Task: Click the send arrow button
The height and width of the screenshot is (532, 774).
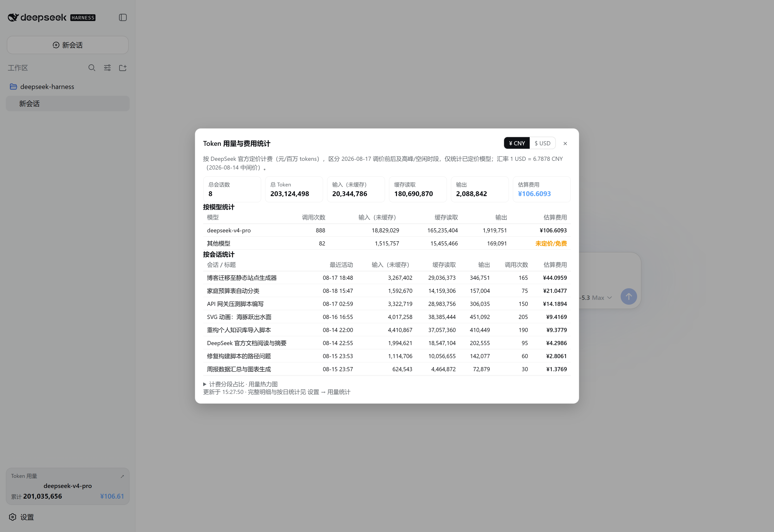Action: point(629,296)
